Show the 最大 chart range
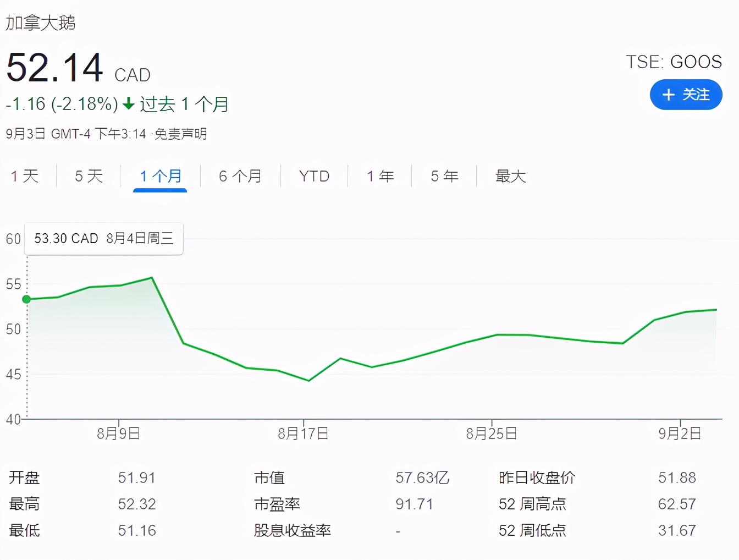 pyautogui.click(x=510, y=176)
